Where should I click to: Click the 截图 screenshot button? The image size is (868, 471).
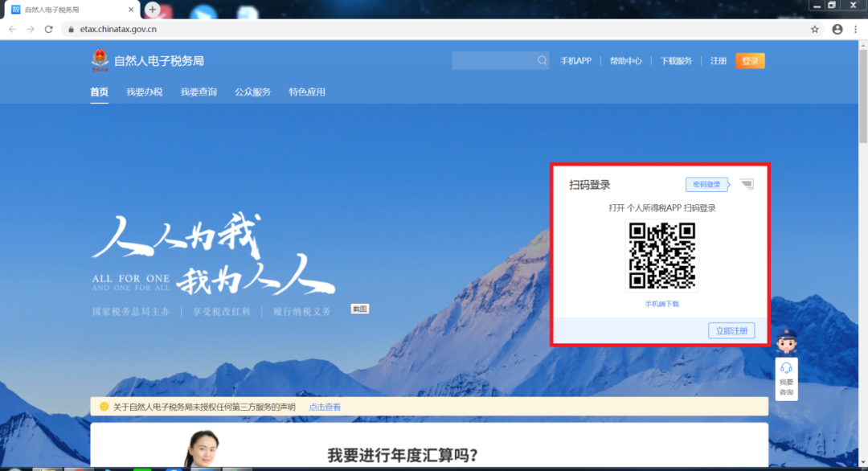(360, 309)
